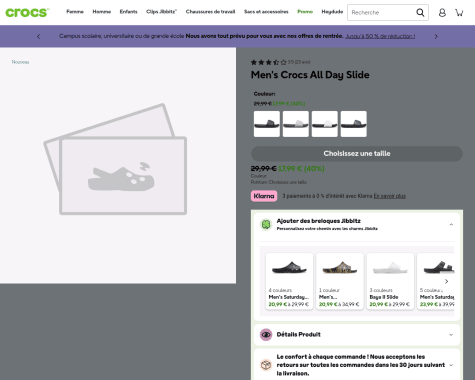Image resolution: width=475 pixels, height=380 pixels.
Task: Open the Heydude menu
Action: click(332, 12)
